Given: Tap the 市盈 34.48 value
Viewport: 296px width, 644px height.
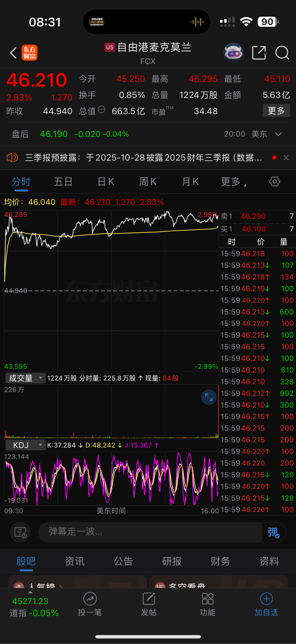Looking at the screenshot, I should click(x=205, y=111).
